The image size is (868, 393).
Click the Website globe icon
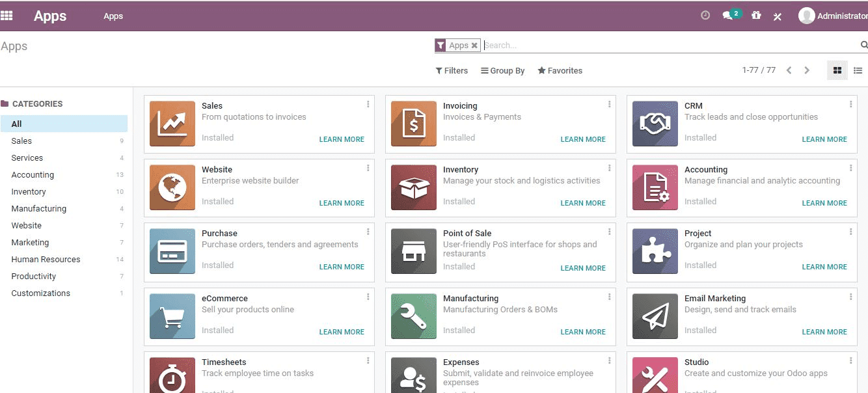[x=172, y=187]
